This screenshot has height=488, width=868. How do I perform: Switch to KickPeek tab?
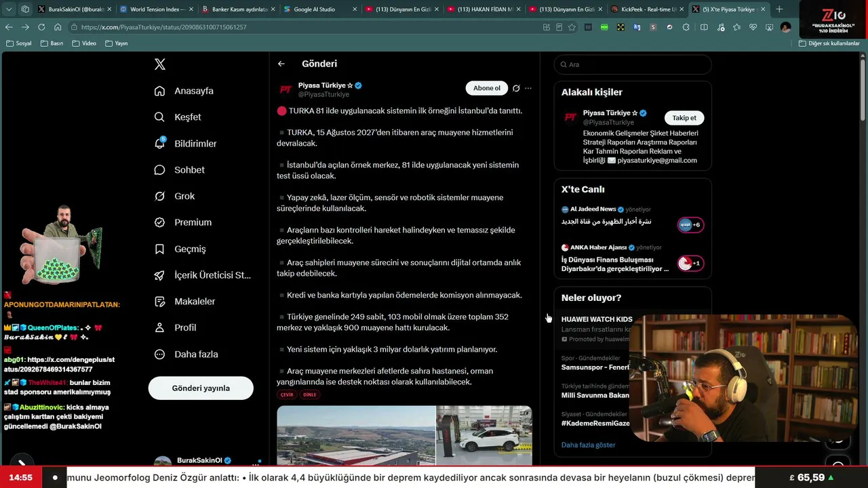pyautogui.click(x=646, y=9)
